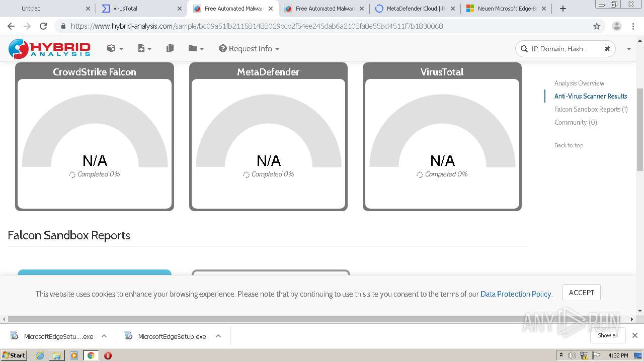Click the file collection copy icon
Viewport: 644px width, 362px height.
pos(170,49)
